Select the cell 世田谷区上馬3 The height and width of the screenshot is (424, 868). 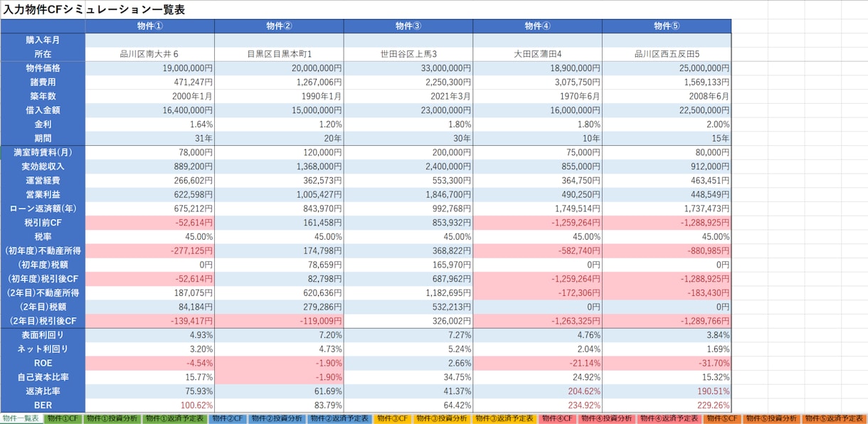[408, 54]
